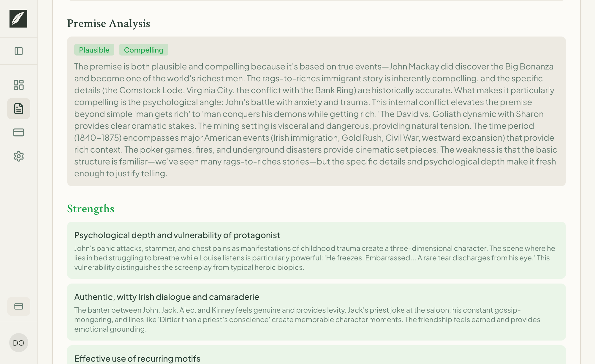
Task: Click the card icon above the avatar
Action: tap(18, 306)
